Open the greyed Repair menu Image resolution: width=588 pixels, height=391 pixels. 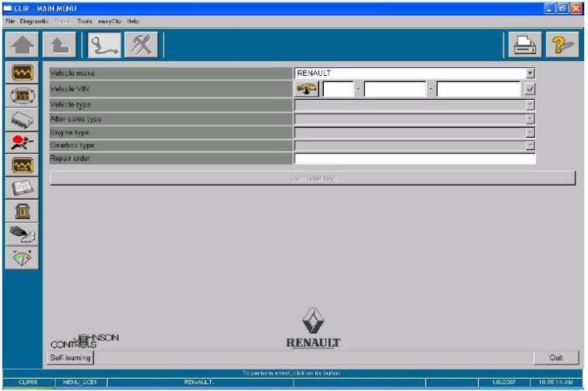[62, 22]
